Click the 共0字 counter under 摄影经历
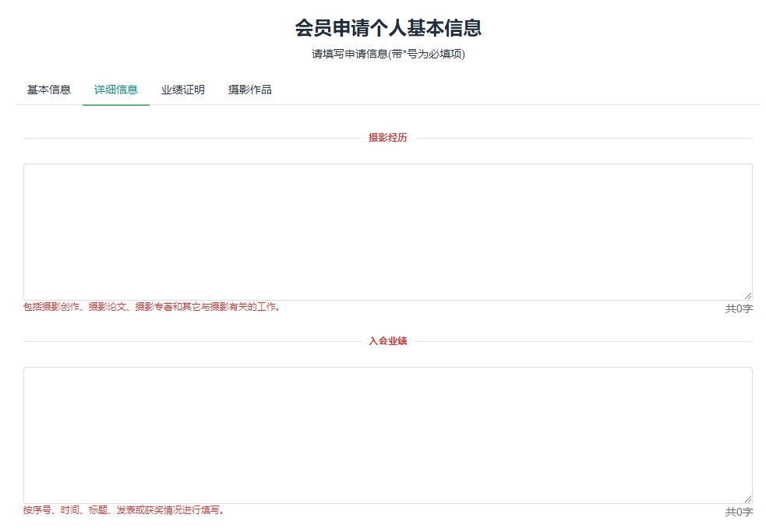The width and height of the screenshot is (766, 532). [737, 307]
